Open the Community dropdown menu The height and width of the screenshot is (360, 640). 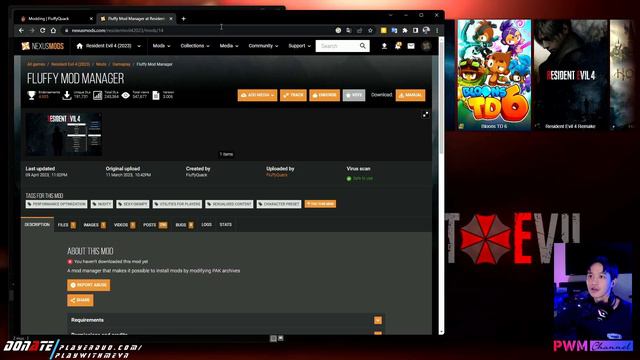click(x=263, y=46)
